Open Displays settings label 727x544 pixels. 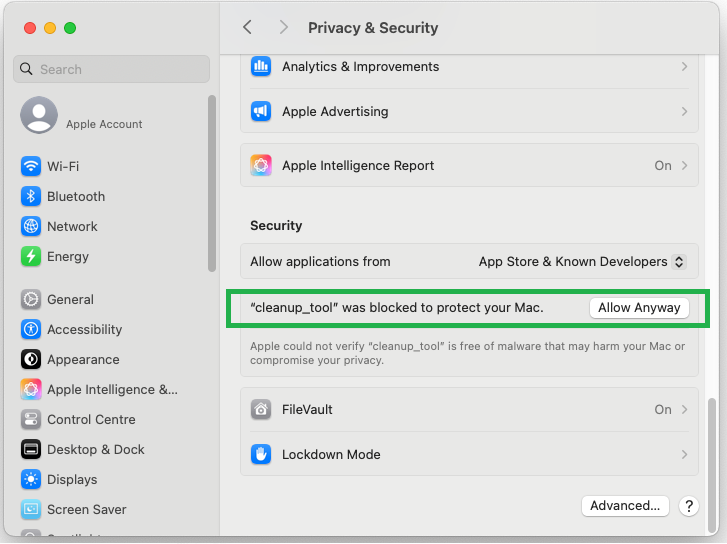pyautogui.click(x=72, y=480)
